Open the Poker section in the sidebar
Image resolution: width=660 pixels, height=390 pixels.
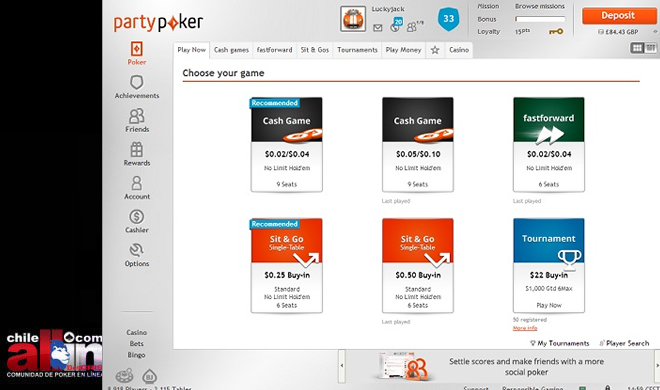point(136,53)
